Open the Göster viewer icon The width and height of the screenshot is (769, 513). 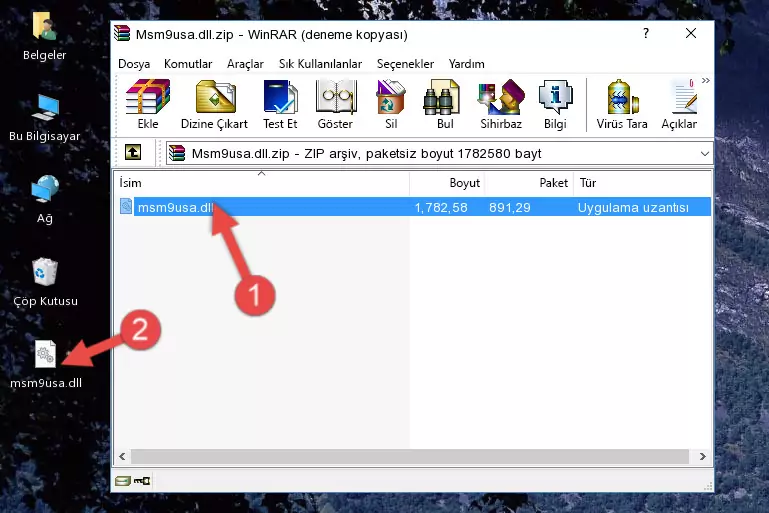tap(335, 104)
